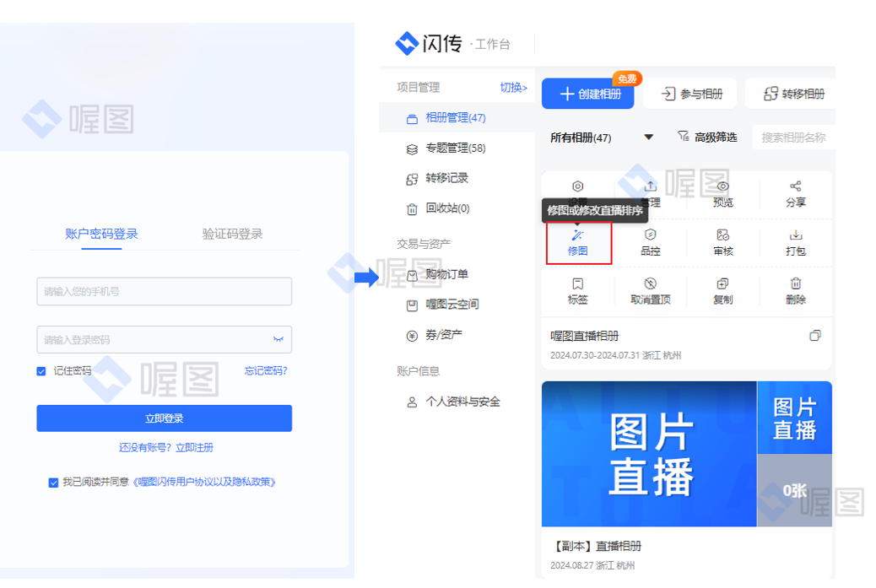Switch to 验证码登录 tab
876x588 pixels.
coord(232,234)
